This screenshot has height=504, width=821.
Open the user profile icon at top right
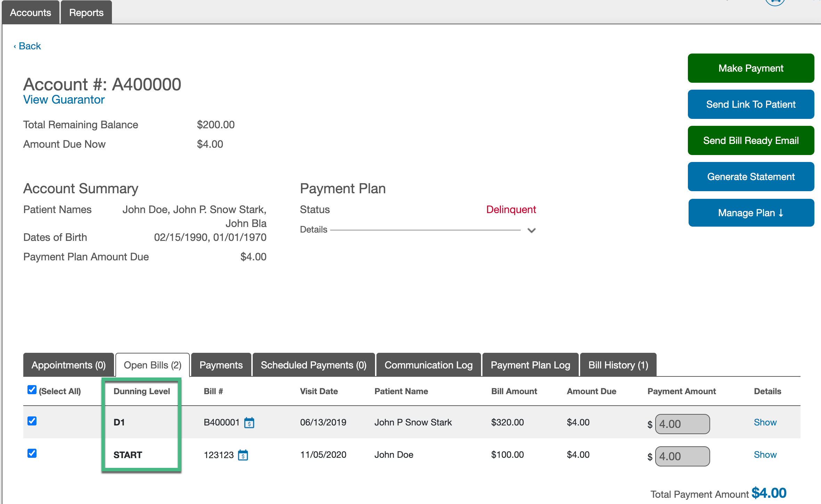tap(775, 3)
